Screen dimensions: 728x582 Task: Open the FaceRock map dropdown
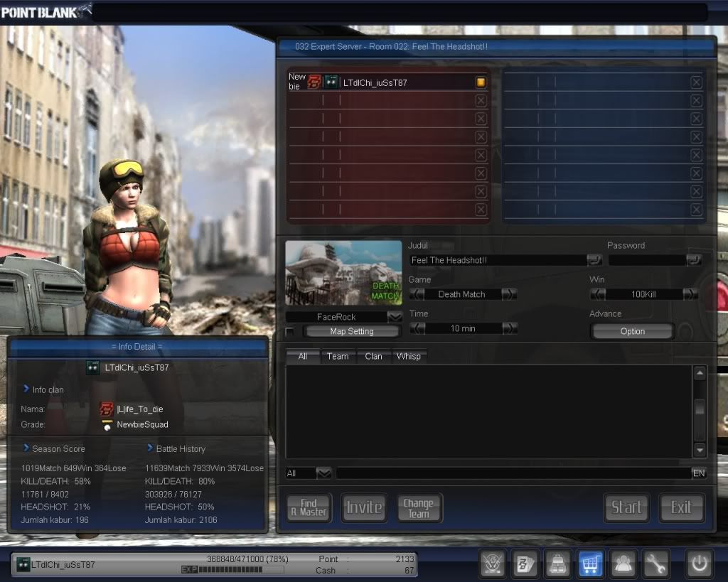pos(395,317)
